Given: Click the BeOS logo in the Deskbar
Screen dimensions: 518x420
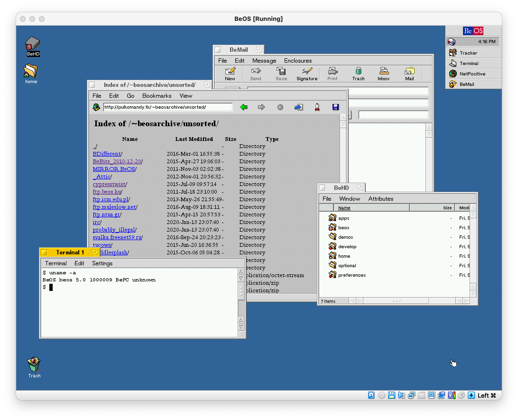Looking at the screenshot, I should point(473,31).
